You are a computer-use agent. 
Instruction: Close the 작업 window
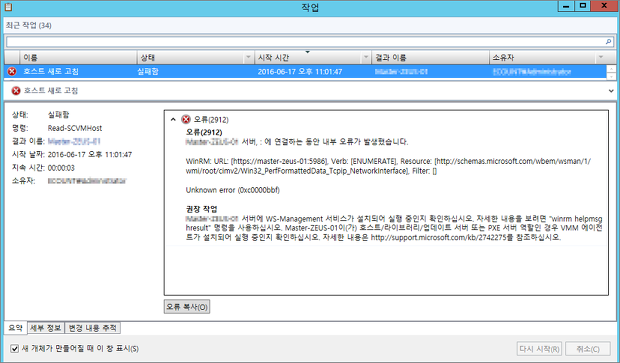click(604, 6)
